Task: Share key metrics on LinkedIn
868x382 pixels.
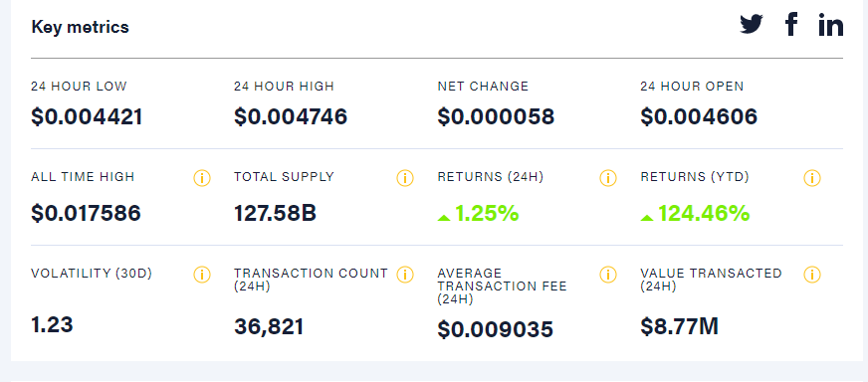Action: coord(831,25)
